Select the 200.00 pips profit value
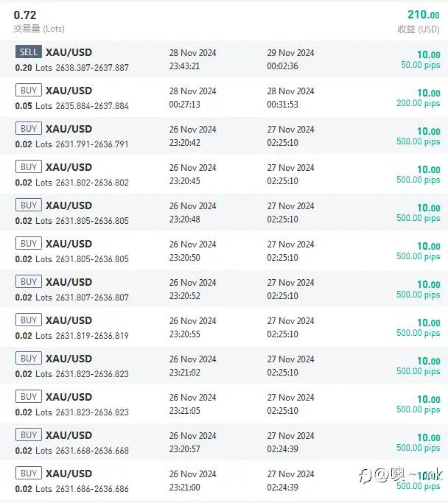 (418, 103)
